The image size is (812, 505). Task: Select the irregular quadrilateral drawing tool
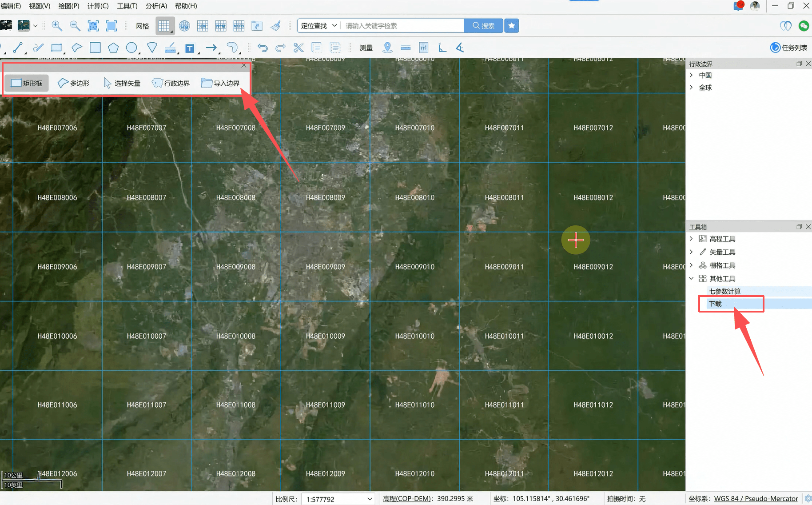(x=77, y=48)
